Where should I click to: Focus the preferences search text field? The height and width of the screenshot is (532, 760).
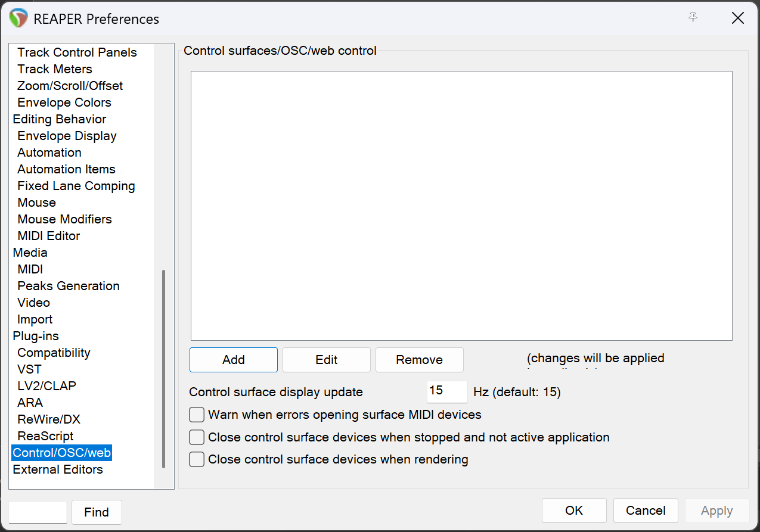(38, 512)
